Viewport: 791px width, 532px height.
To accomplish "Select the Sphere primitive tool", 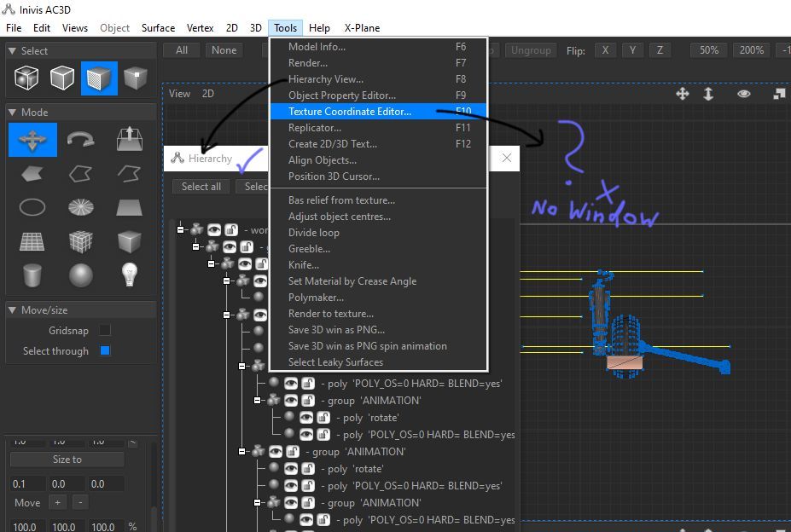I will tap(81, 275).
